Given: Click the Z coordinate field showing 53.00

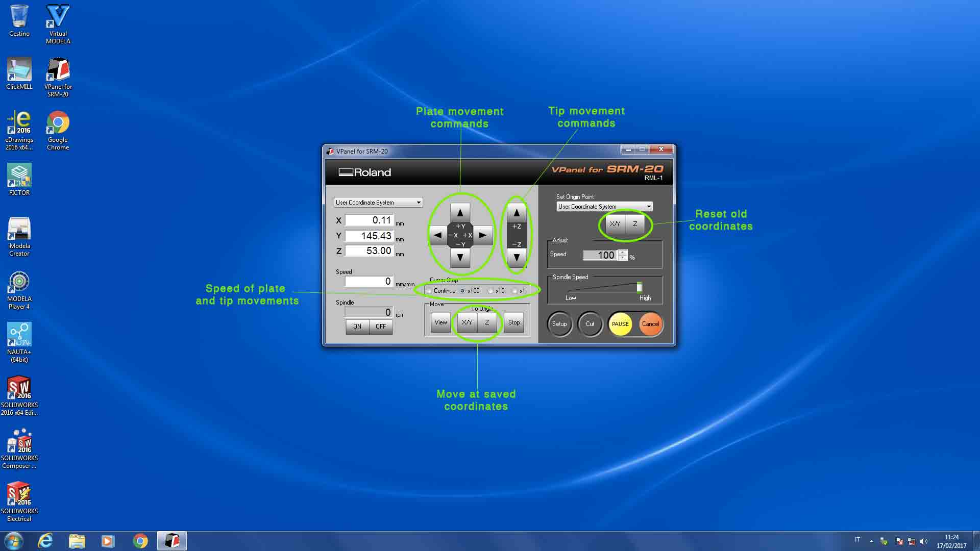Looking at the screenshot, I should click(369, 251).
